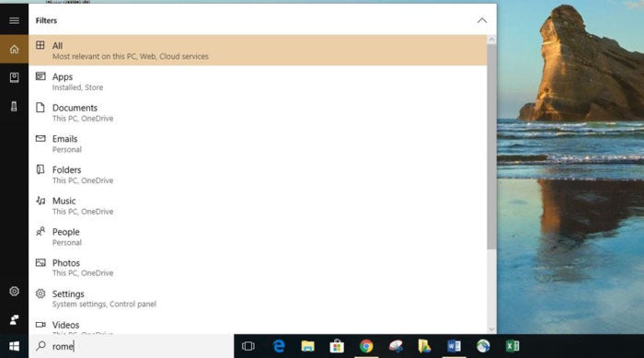Click the Emails filter envelope icon
644x358 pixels.
[x=40, y=139]
